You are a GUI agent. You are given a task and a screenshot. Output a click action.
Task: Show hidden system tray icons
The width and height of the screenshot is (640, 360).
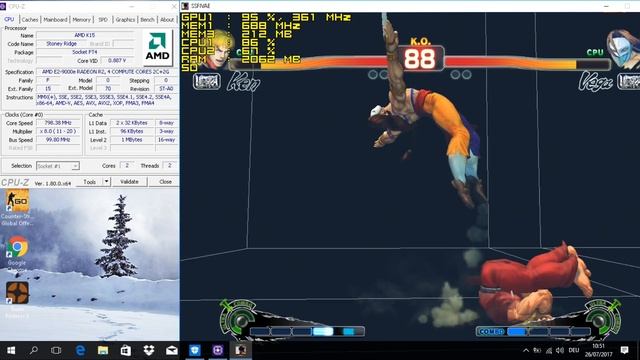pyautogui.click(x=526, y=350)
